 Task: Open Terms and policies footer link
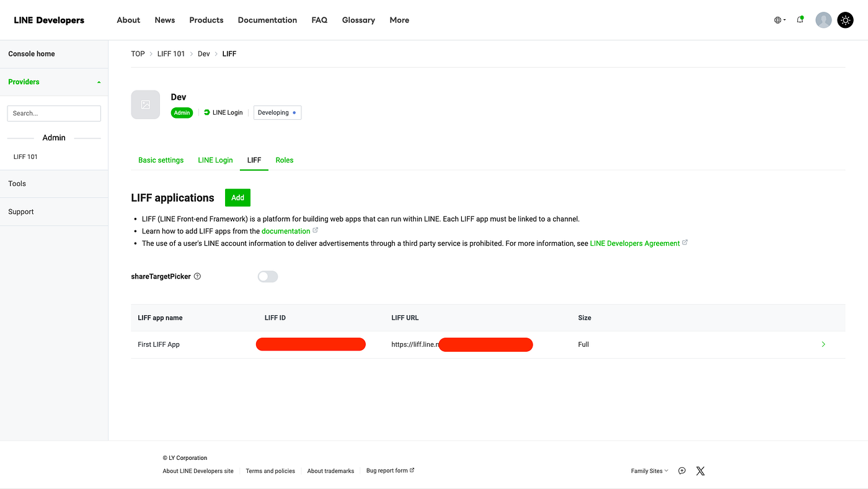270,471
